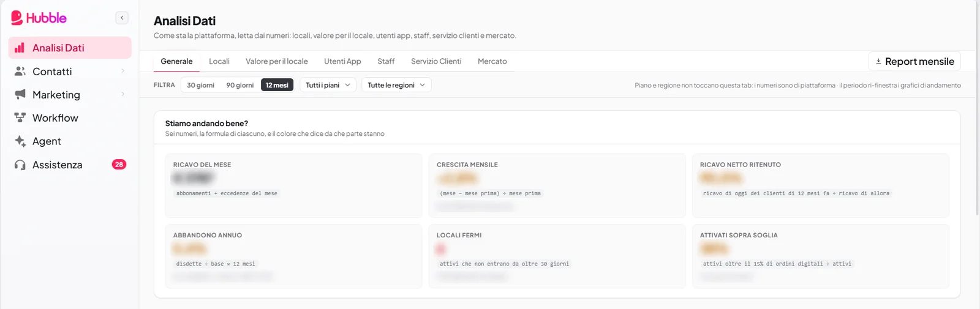The width and height of the screenshot is (980, 309).
Task: Click the ABBANDONO ANNUO card title
Action: 208,235
